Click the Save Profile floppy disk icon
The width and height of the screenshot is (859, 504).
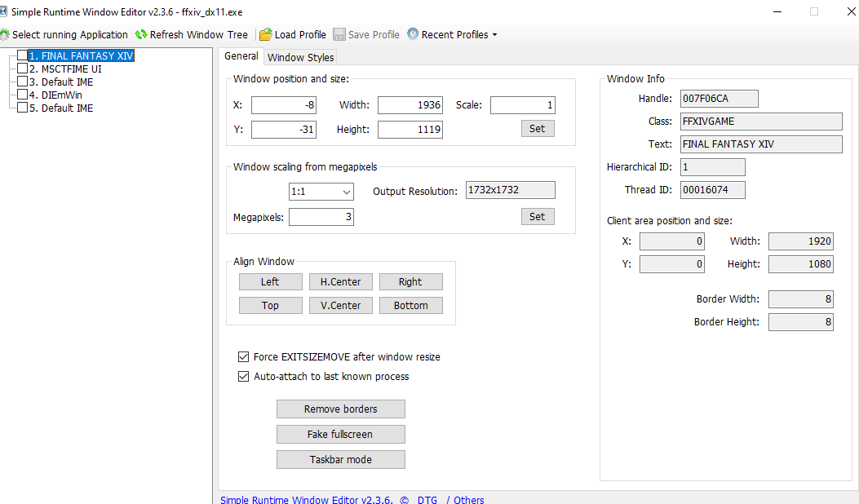click(339, 34)
